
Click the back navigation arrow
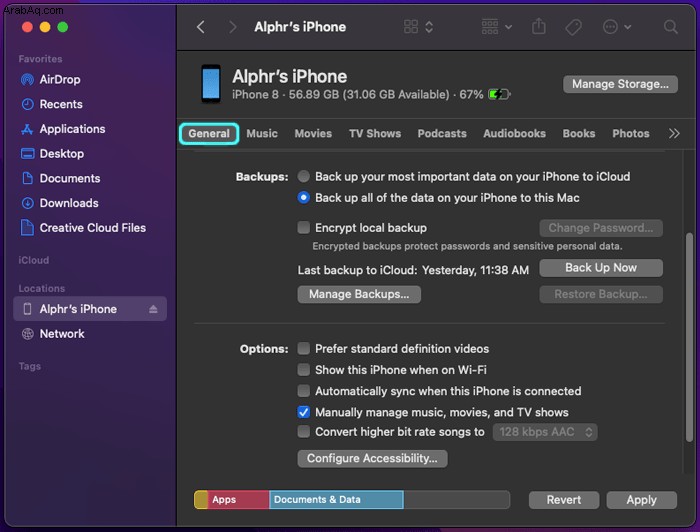pyautogui.click(x=201, y=27)
